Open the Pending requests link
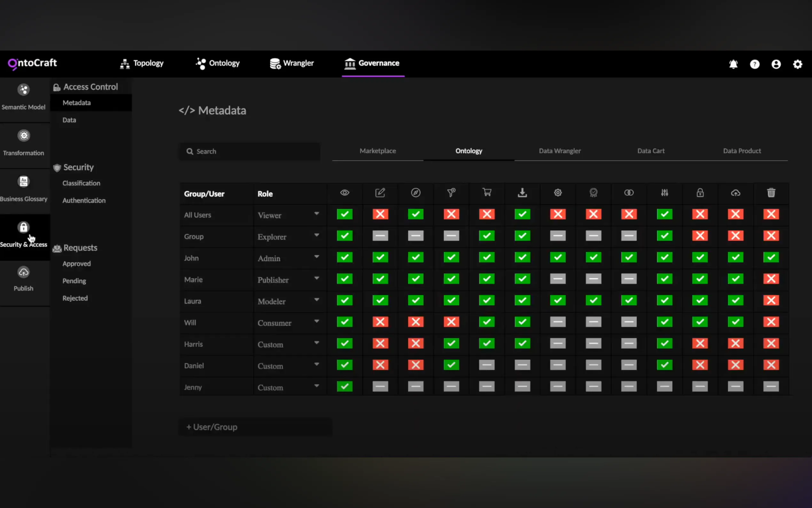The height and width of the screenshot is (508, 812). point(74,281)
